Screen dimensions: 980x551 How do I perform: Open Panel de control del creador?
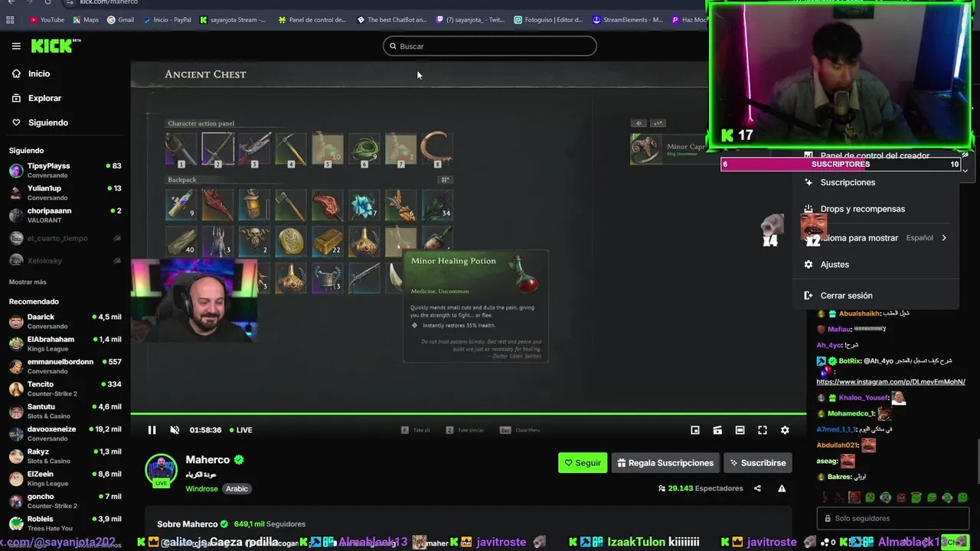[875, 155]
